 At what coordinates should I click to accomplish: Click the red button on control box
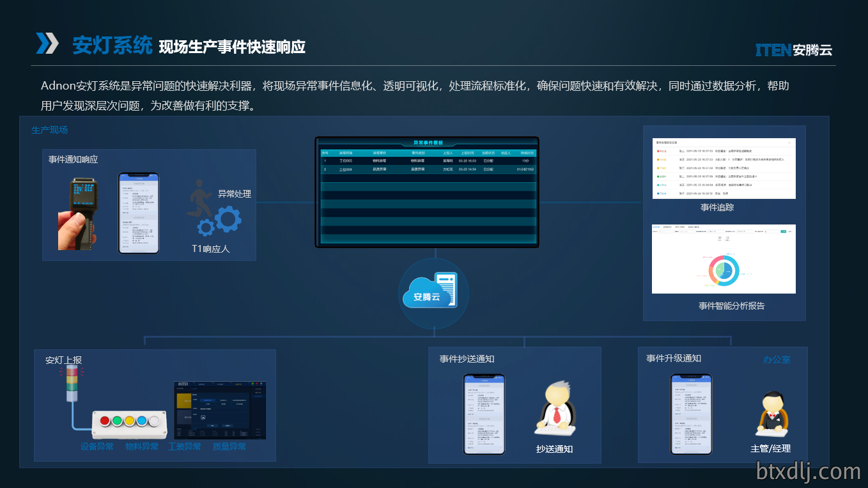click(x=105, y=421)
